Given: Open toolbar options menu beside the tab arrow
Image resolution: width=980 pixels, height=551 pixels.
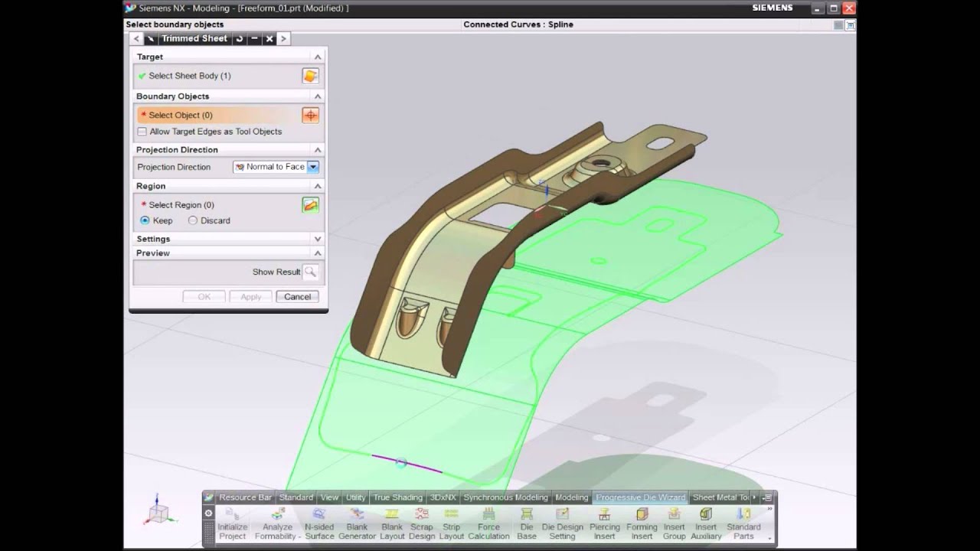Looking at the screenshot, I should (x=767, y=497).
